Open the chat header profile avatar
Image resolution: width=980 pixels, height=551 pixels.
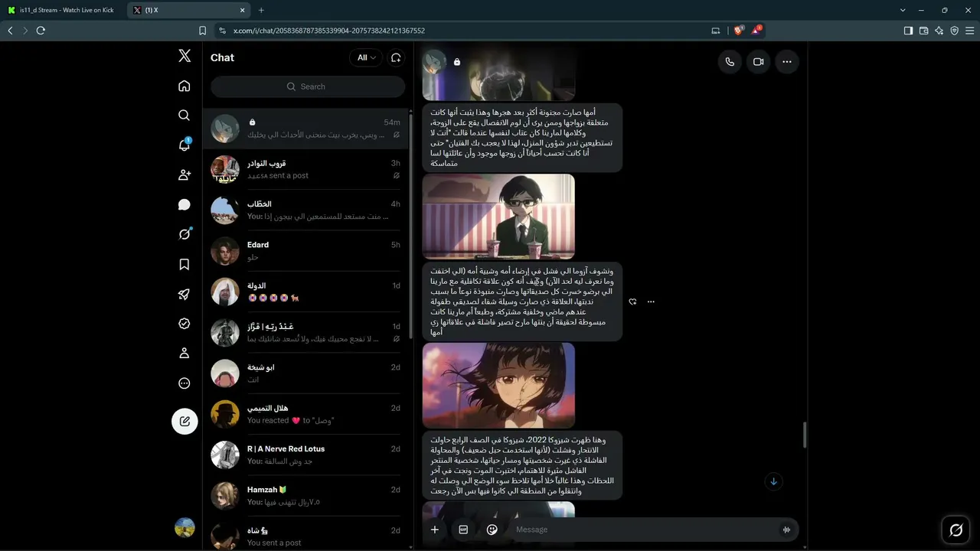click(x=435, y=61)
